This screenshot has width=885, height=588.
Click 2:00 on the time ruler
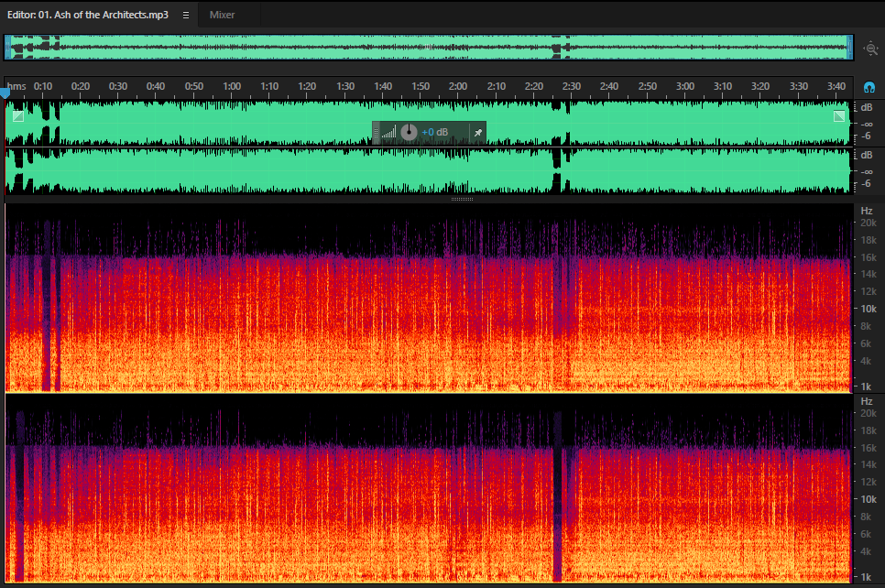click(458, 86)
